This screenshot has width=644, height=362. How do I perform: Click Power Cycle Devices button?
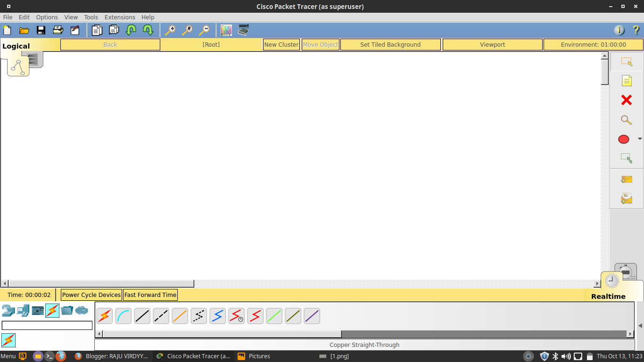91,295
